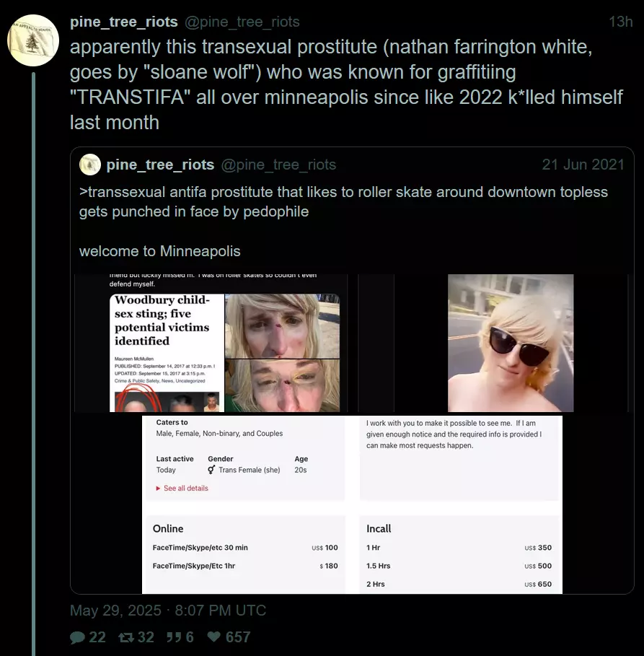Click the 657 likes count
Screen dimensions: 644x656
(x=238, y=637)
